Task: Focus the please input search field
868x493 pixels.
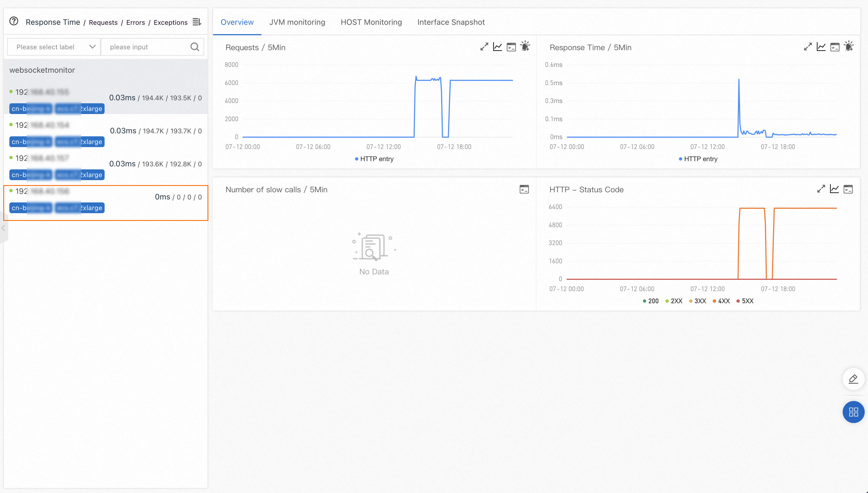Action: (x=146, y=47)
